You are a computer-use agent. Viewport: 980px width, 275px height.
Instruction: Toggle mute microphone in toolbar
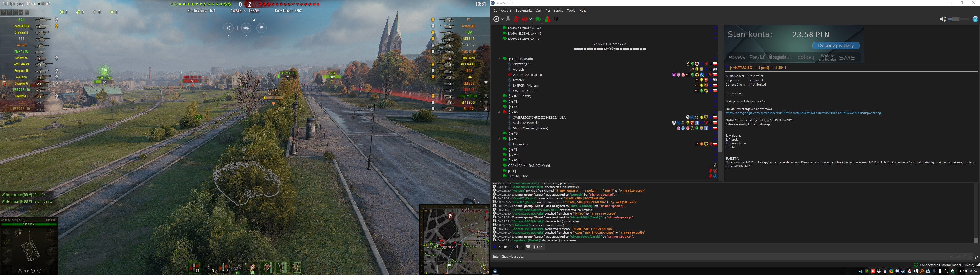point(516,19)
